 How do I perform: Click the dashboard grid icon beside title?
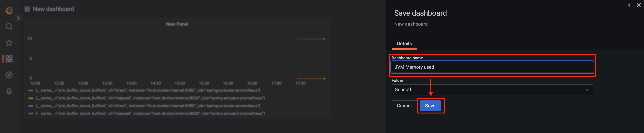click(27, 9)
